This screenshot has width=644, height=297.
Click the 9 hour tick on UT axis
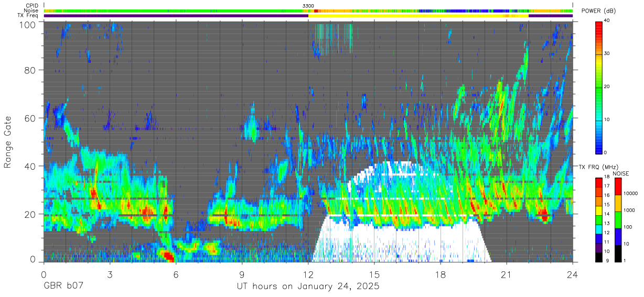coord(242,274)
